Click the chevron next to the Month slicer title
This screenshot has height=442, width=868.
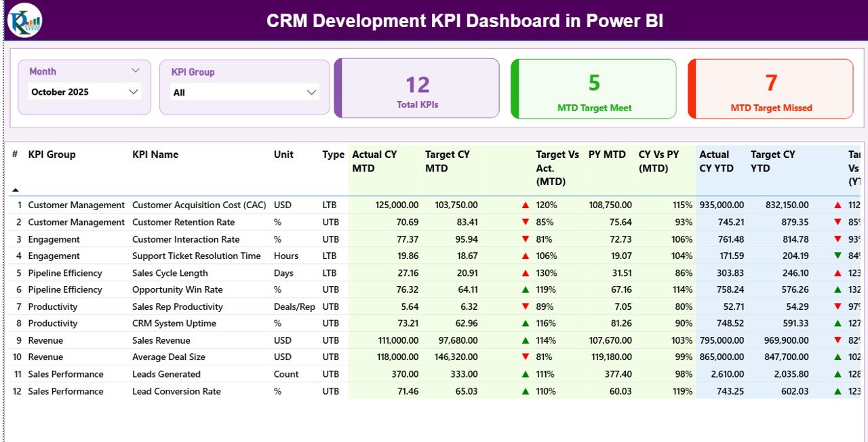coord(136,70)
